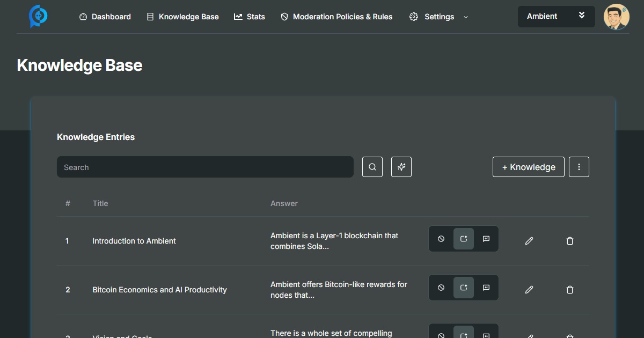Click the magnifier search button
644x338 pixels.
click(x=372, y=167)
